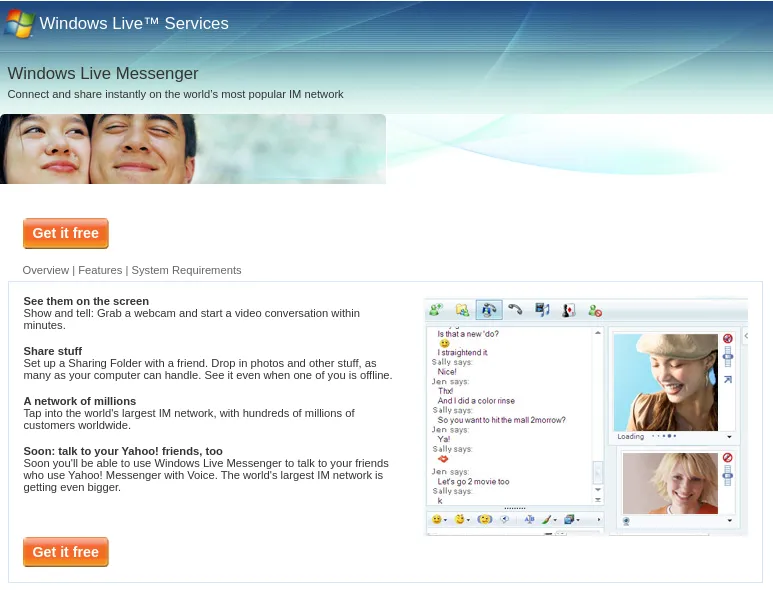Click the top Get it free button
Viewport: 773px width, 590px height.
(x=66, y=233)
